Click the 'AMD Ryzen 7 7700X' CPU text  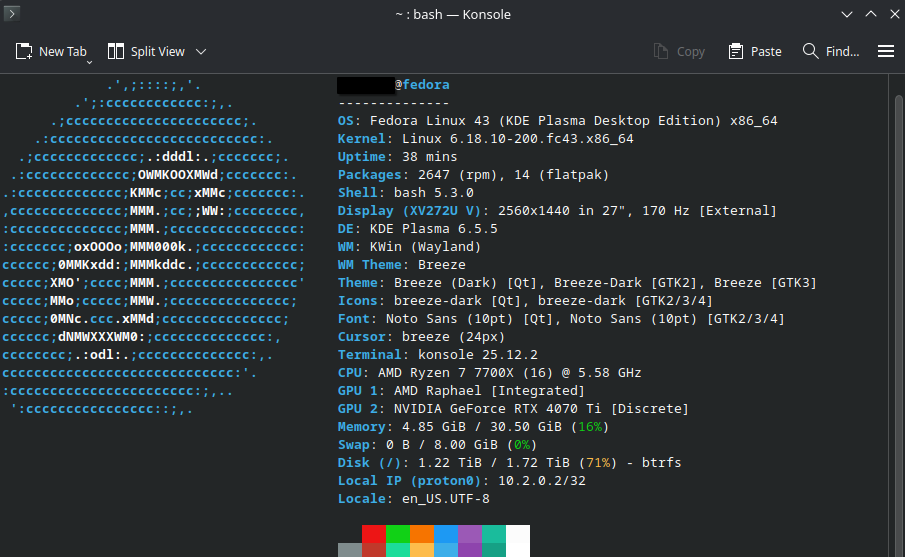446,372
